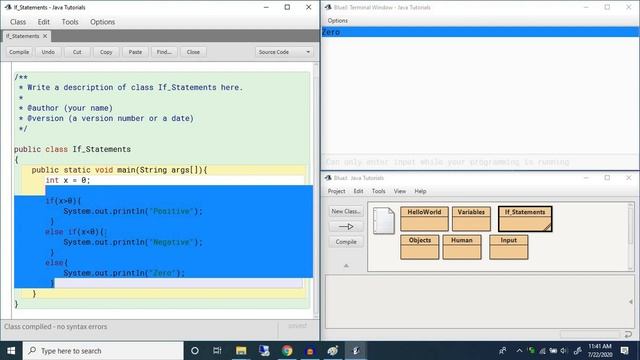The height and width of the screenshot is (360, 640).
Task: Select the project README document icon
Action: click(384, 220)
